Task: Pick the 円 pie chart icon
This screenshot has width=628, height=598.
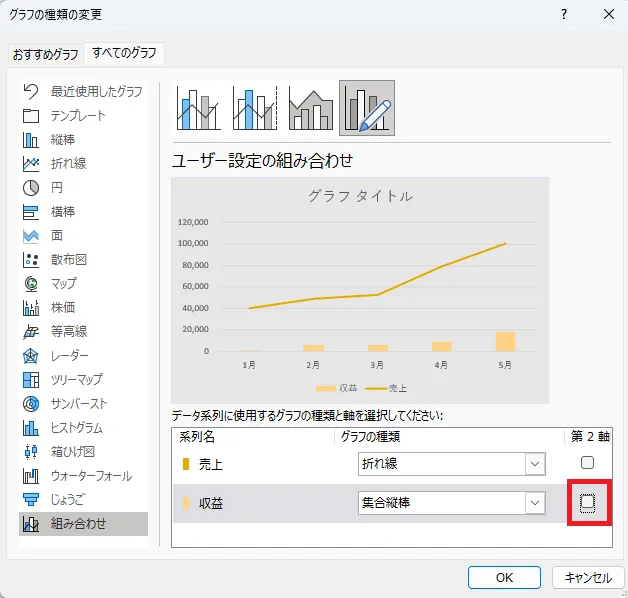Action: click(31, 188)
